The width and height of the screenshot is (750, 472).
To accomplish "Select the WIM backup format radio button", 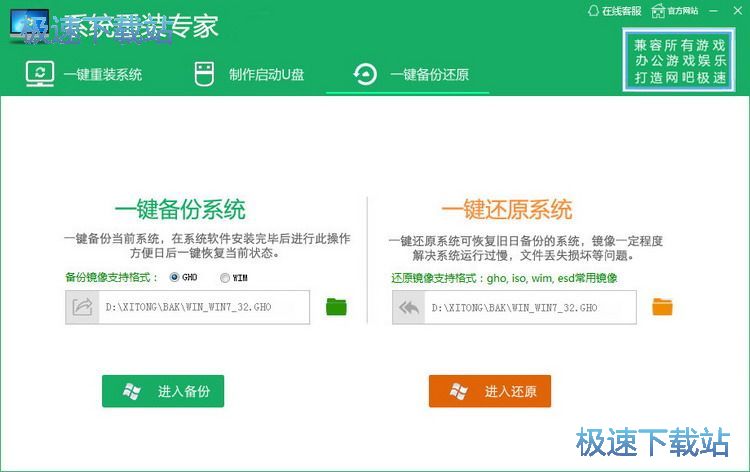I will click(225, 277).
